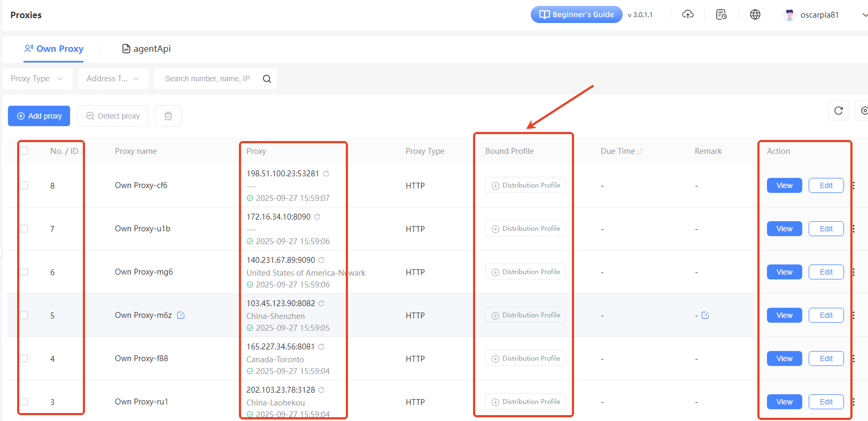Open more options for proxy number 8

click(854, 185)
